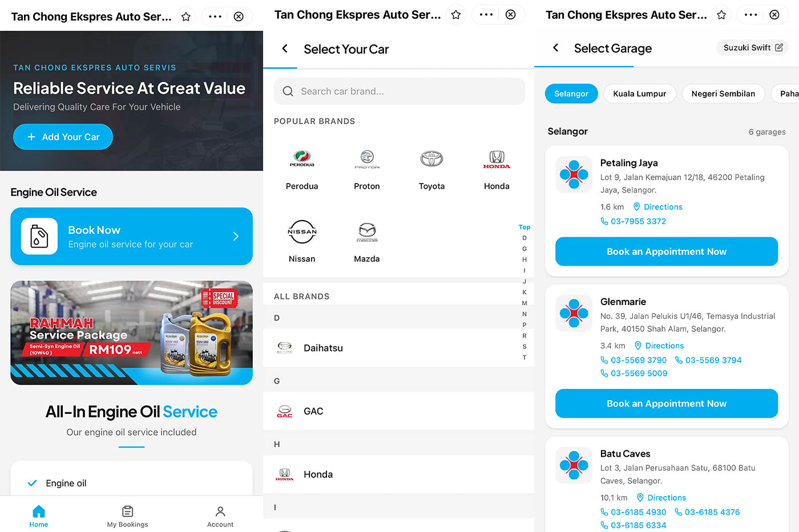This screenshot has height=532, width=799.
Task: Select the Perodua brand logo
Action: [x=301, y=158]
